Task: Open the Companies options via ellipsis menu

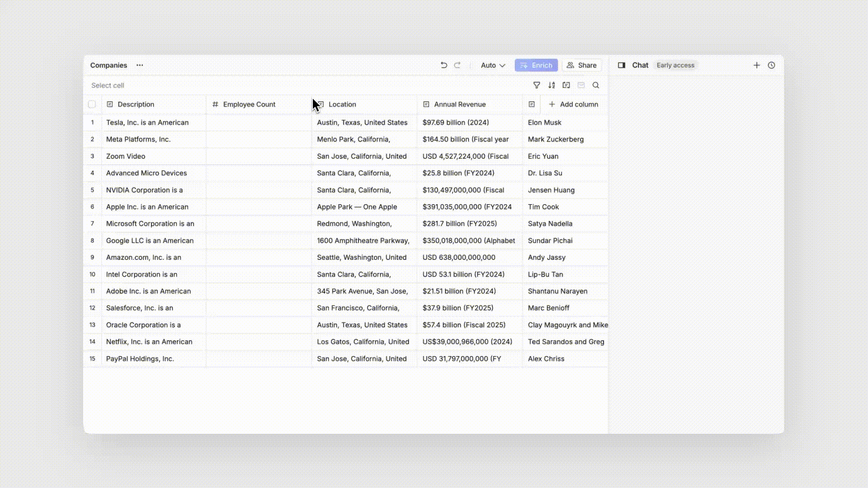Action: pos(140,65)
